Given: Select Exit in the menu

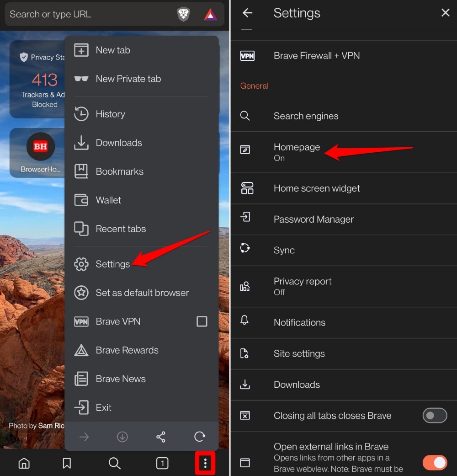Looking at the screenshot, I should (142, 407).
